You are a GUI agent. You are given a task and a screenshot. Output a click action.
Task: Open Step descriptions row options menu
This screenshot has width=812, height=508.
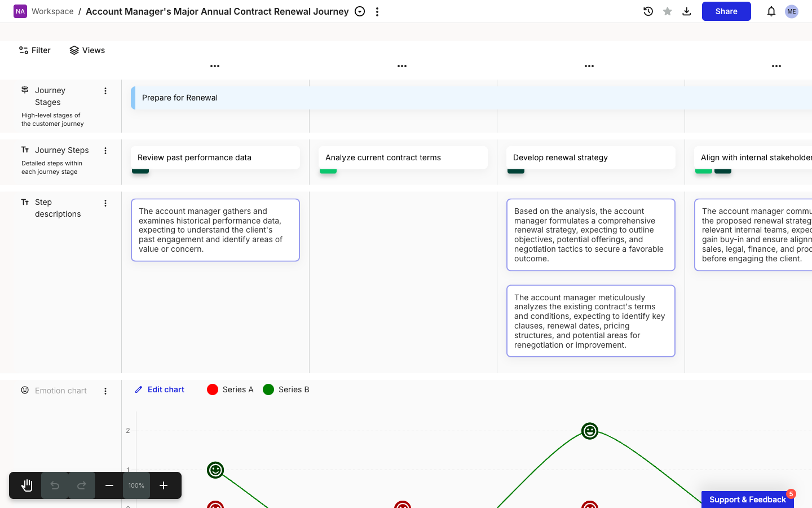tap(105, 203)
